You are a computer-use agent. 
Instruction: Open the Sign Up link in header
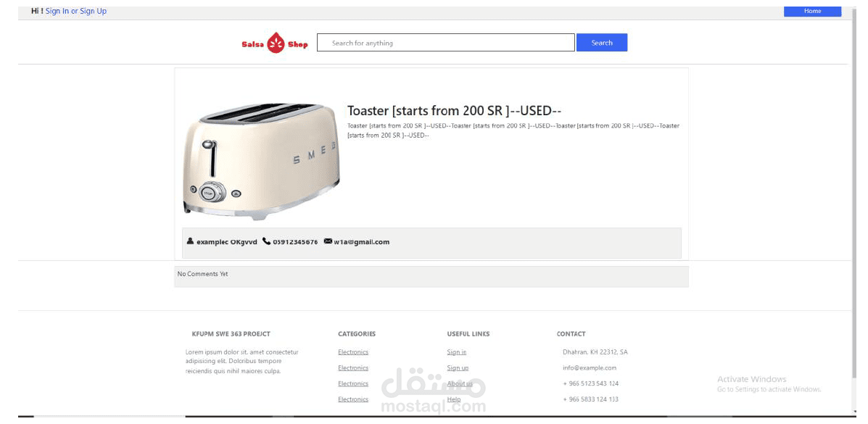pos(93,11)
